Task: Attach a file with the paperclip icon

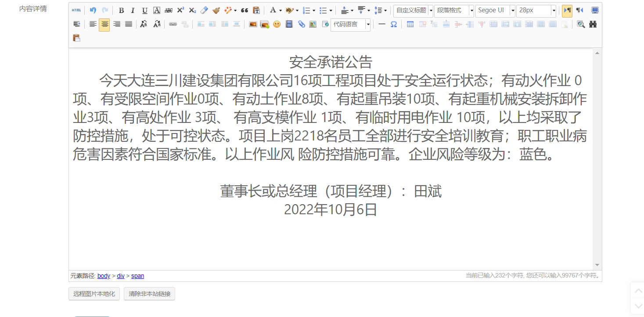Action: [x=301, y=24]
